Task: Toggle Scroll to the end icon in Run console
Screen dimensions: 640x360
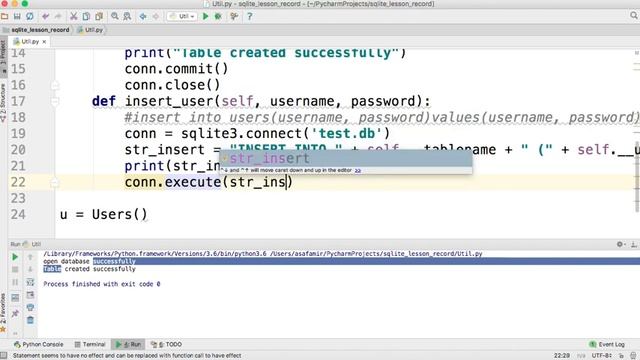Action: click(30, 295)
